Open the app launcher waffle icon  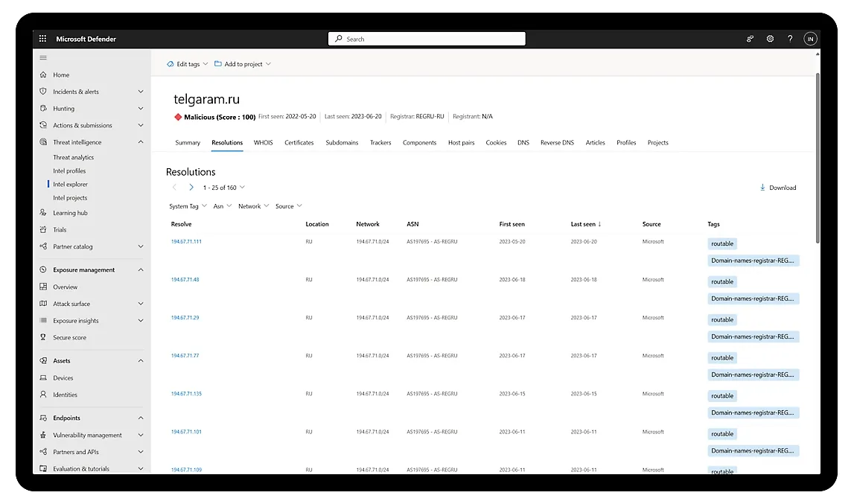tap(42, 39)
